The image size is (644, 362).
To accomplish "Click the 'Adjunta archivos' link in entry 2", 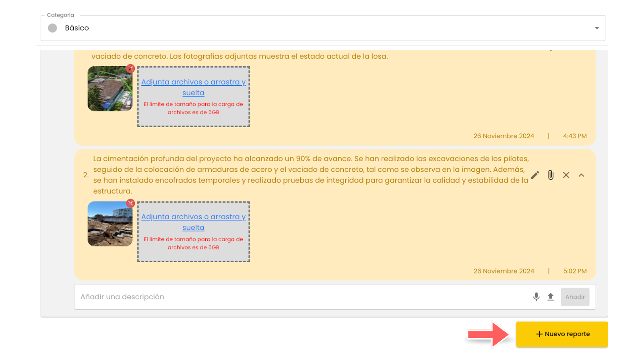I will coord(193,222).
